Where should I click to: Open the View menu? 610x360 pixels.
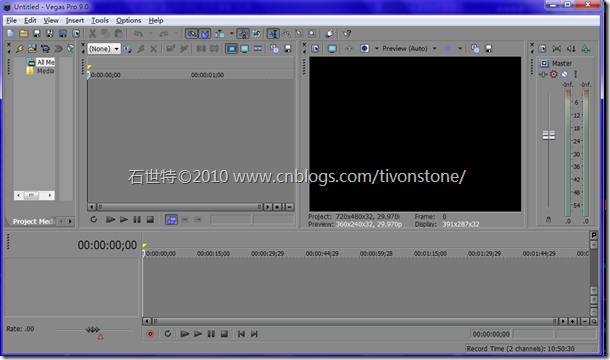(x=51, y=21)
